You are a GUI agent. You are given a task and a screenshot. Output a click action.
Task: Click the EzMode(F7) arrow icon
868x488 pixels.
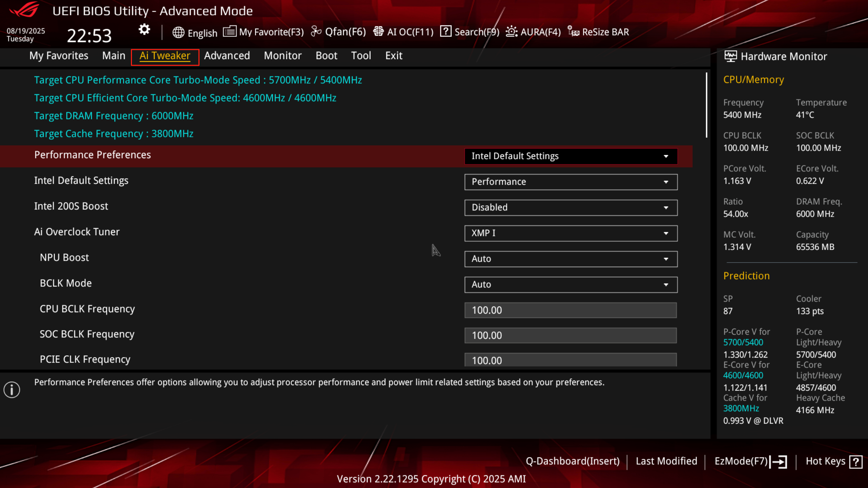tap(778, 461)
